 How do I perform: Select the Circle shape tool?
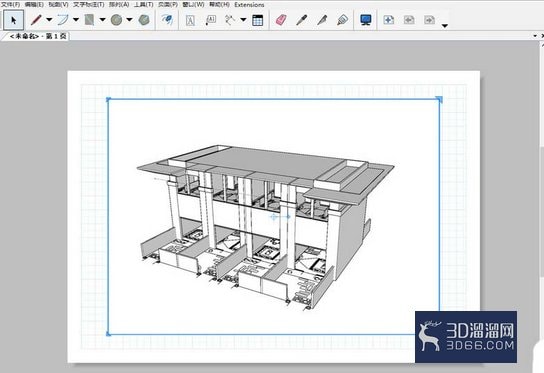coord(117,20)
